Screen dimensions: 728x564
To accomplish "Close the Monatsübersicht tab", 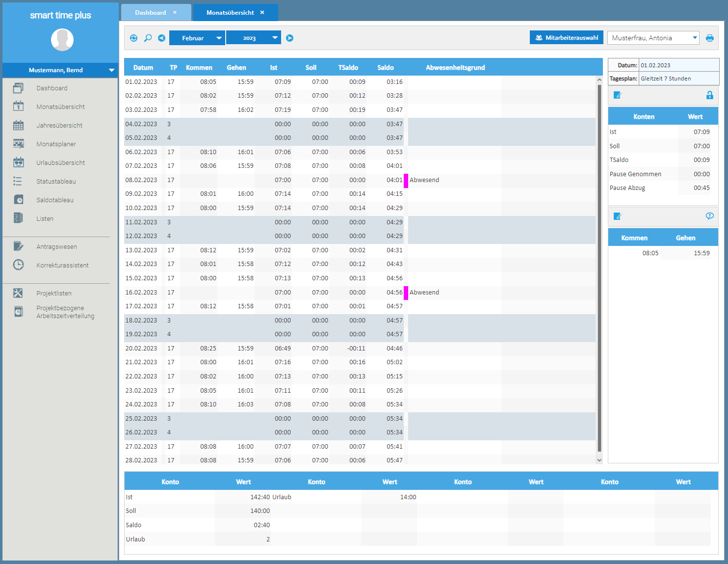I will [262, 13].
